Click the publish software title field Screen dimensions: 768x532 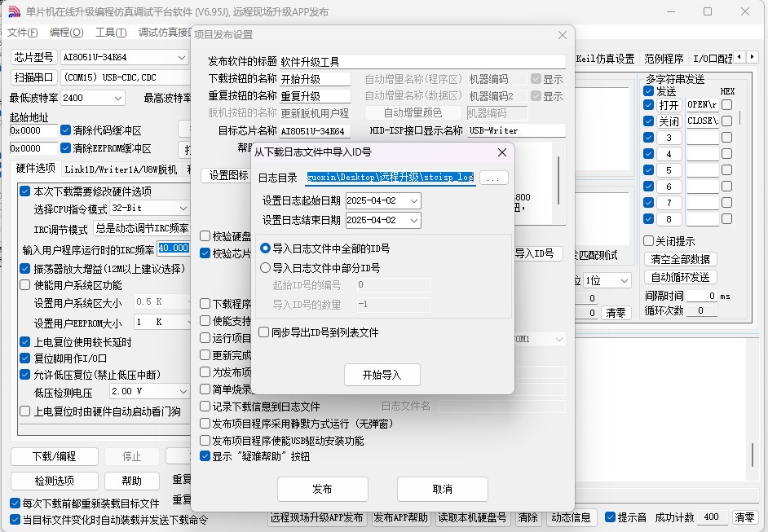(x=422, y=62)
